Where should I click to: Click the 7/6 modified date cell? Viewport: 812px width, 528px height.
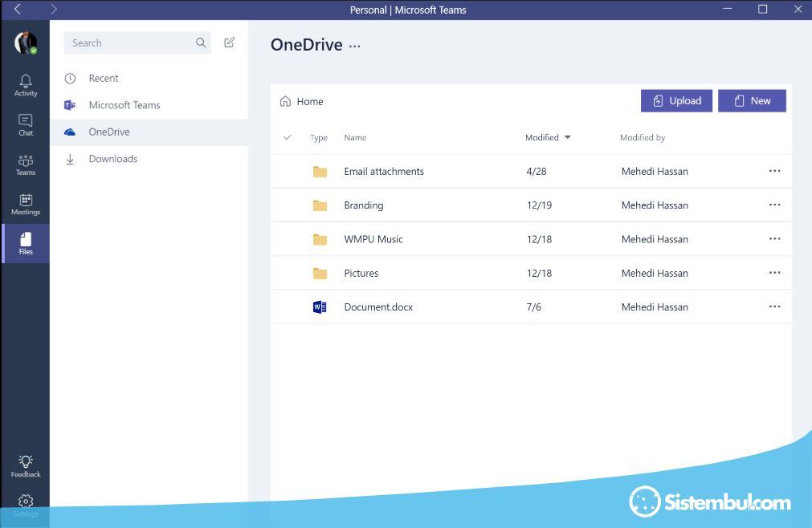[x=533, y=307]
